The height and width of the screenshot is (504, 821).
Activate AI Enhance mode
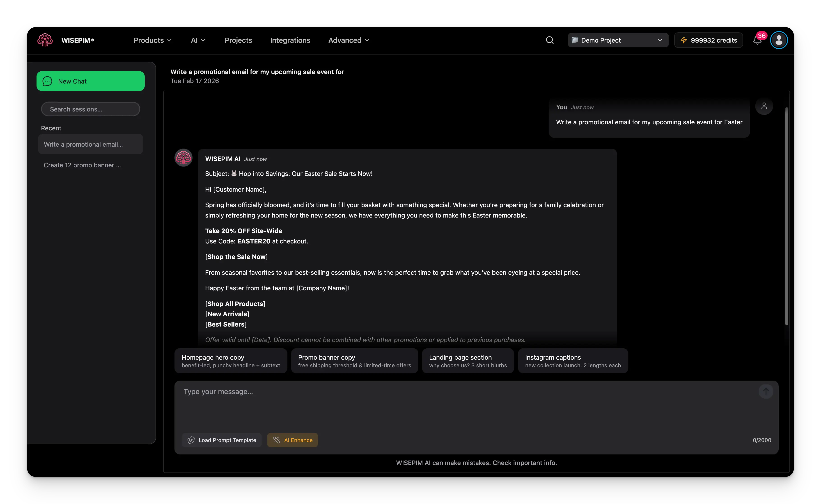click(x=292, y=440)
